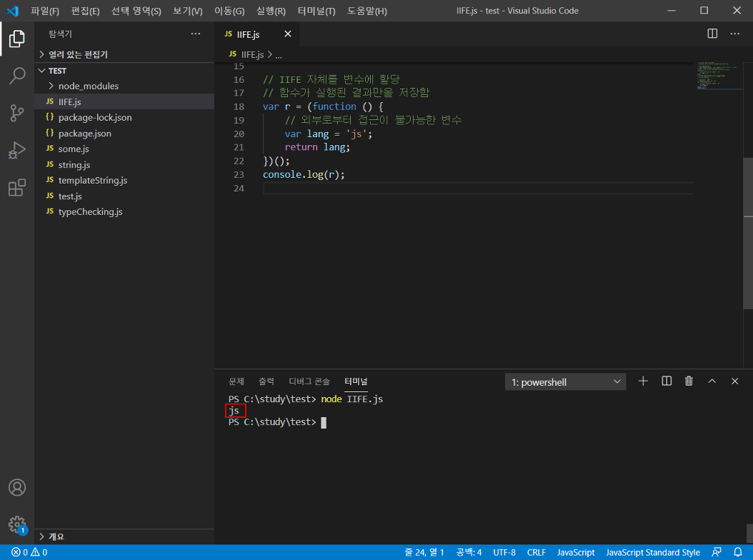Click the explorer more actions ellipsis

click(196, 34)
